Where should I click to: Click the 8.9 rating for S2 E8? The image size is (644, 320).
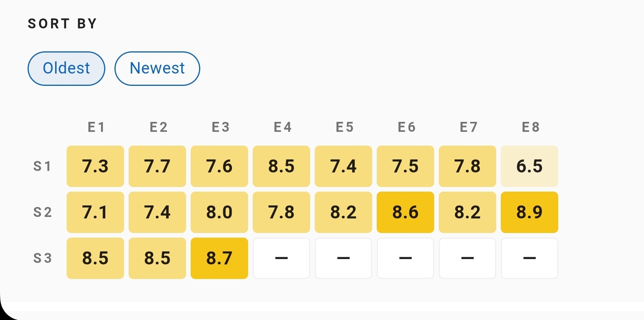[x=530, y=212]
